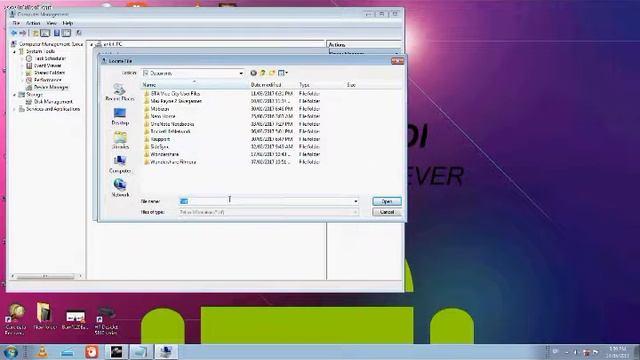Open the HP DeskJet printer desktop shortcut
Image resolution: width=640 pixels, height=360 pixels.
coord(106,321)
